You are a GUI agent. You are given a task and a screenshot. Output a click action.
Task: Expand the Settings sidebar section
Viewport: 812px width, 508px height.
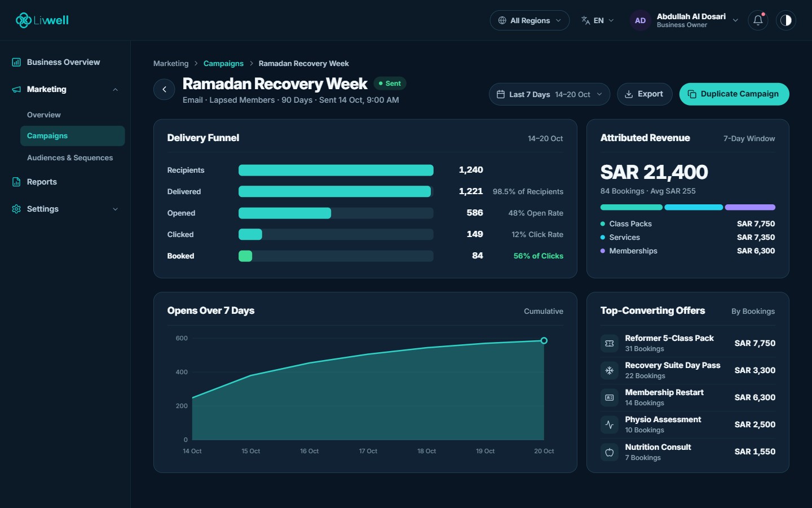pos(116,209)
